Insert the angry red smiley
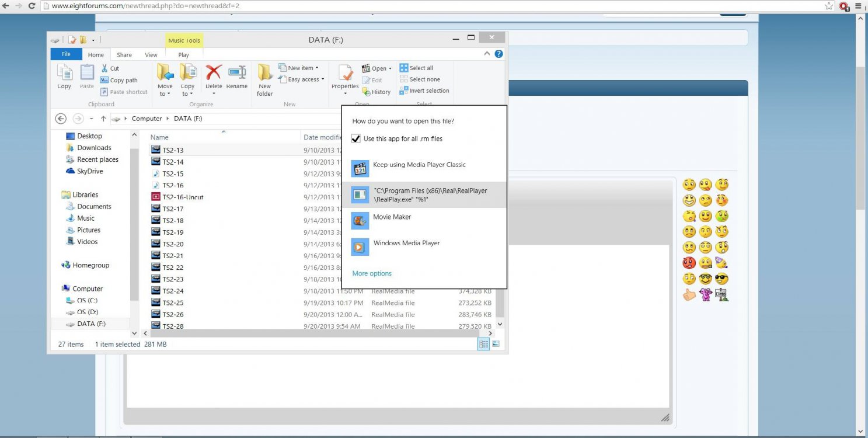Image resolution: width=868 pixels, height=438 pixels. click(689, 263)
